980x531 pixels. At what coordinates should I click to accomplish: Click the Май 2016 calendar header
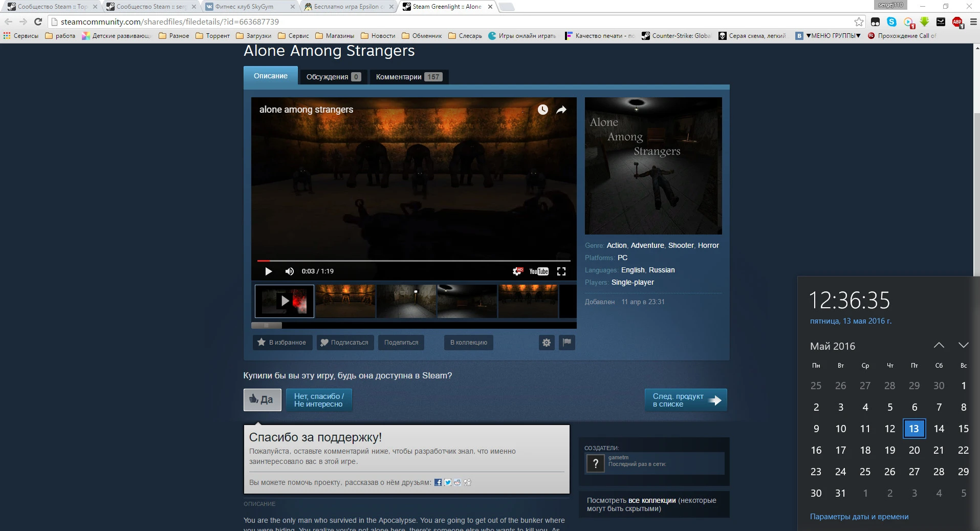[833, 346]
